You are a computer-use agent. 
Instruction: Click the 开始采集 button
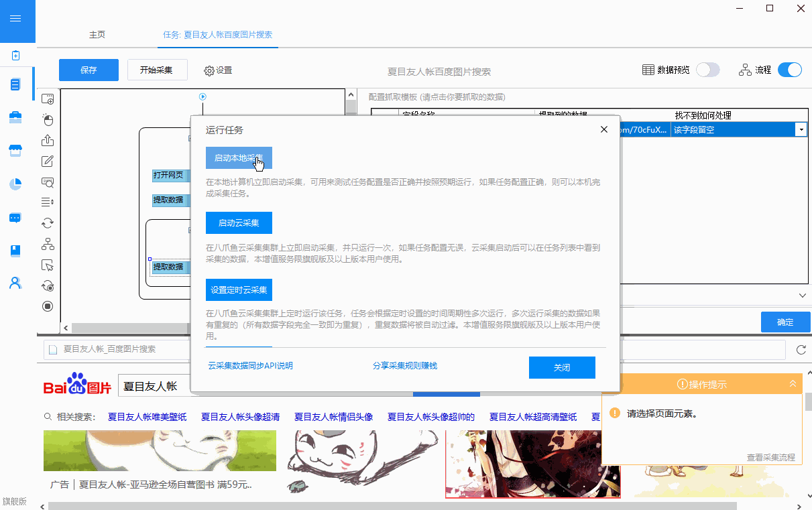coord(156,70)
